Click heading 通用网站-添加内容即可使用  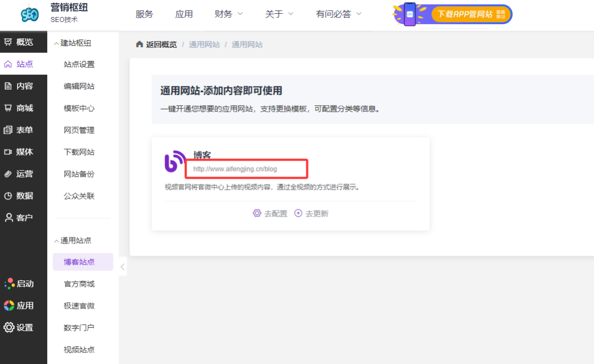221,91
